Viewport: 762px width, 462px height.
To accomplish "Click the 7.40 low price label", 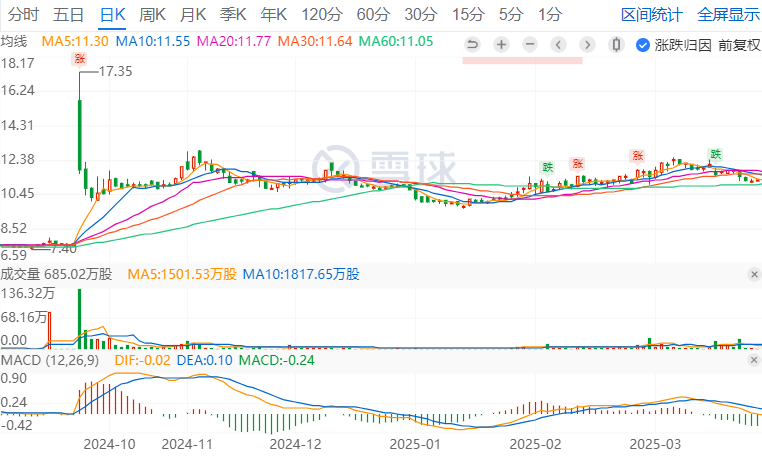I will click(x=64, y=249).
